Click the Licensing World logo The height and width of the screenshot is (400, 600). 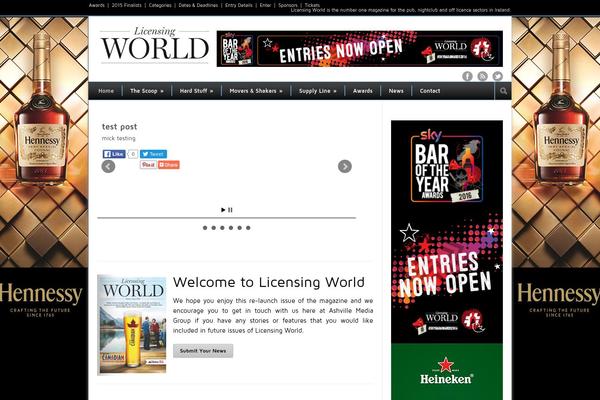155,44
